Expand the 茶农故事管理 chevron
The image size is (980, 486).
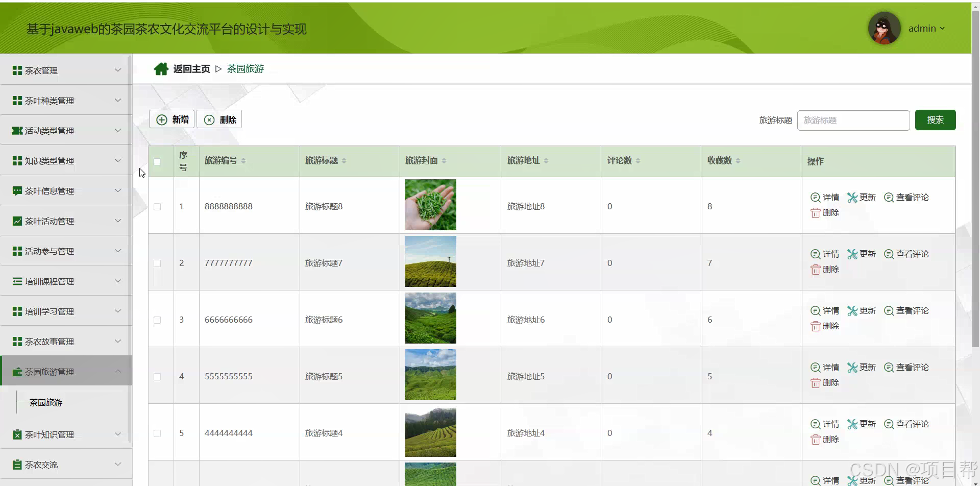(x=118, y=341)
